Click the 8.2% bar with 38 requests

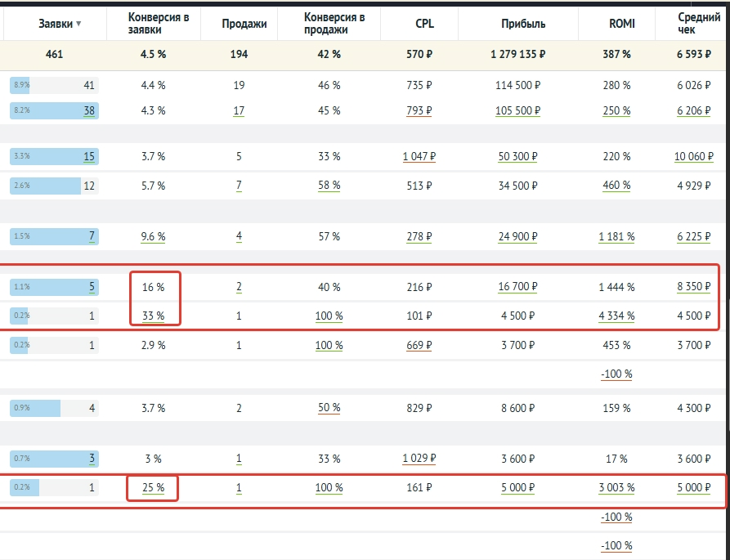click(54, 111)
